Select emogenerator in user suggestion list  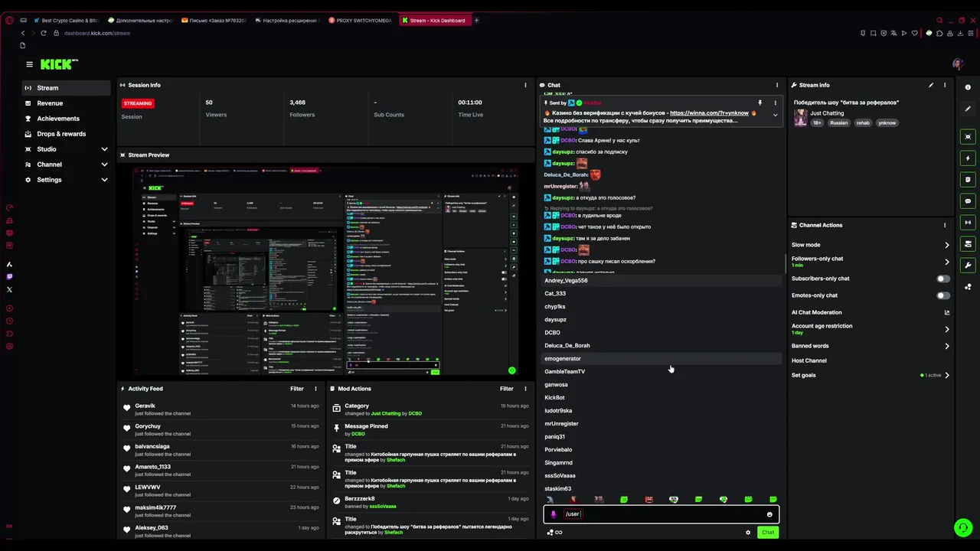[x=661, y=359]
